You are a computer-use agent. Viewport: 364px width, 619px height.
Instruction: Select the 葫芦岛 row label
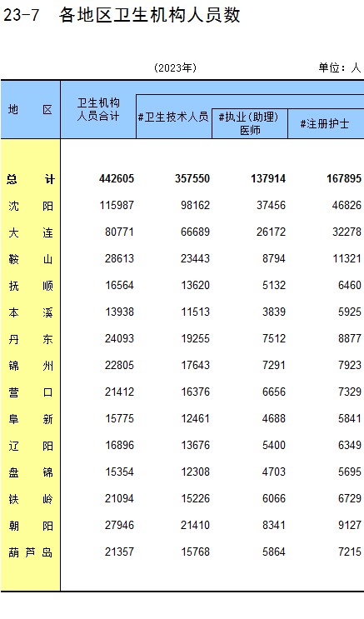[x=30, y=552]
